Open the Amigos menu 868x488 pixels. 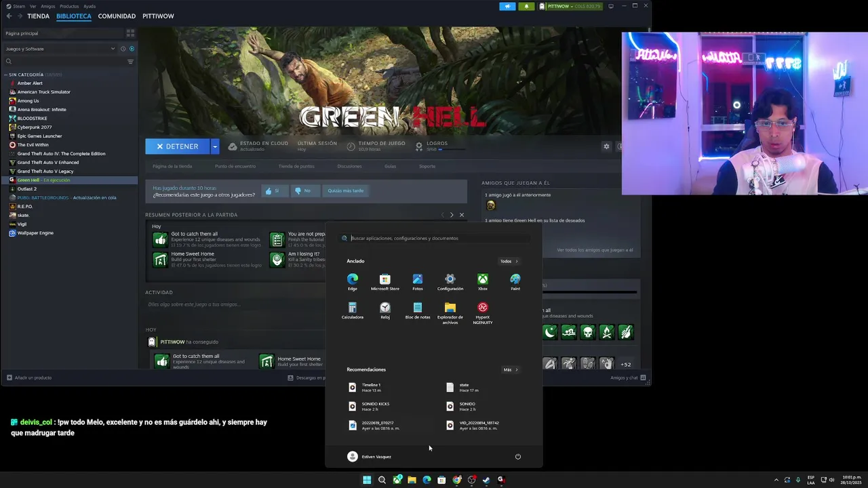(47, 6)
